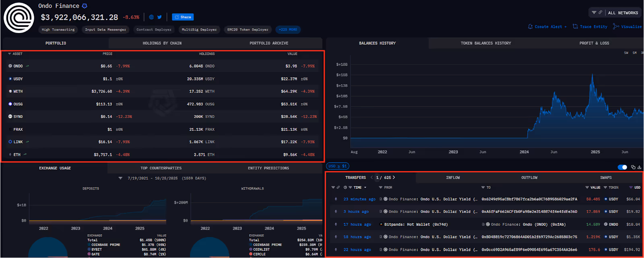Open the Entity Predictions tab
Viewport: 644px width, 258px height.
[268, 168]
